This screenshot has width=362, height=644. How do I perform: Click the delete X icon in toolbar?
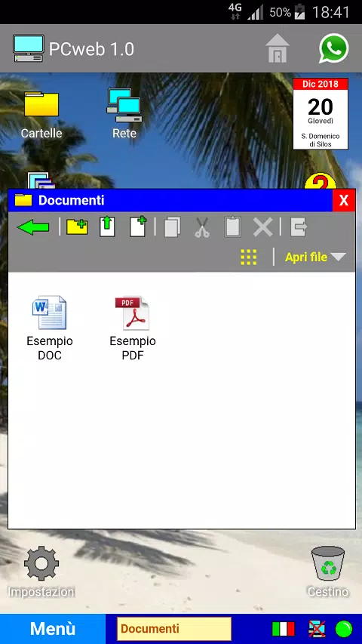pos(262,227)
